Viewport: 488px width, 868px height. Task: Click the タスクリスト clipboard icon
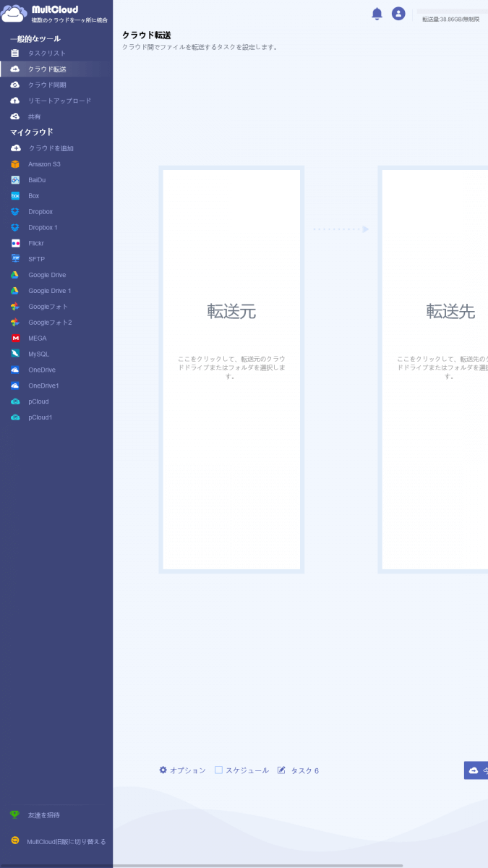[14, 54]
